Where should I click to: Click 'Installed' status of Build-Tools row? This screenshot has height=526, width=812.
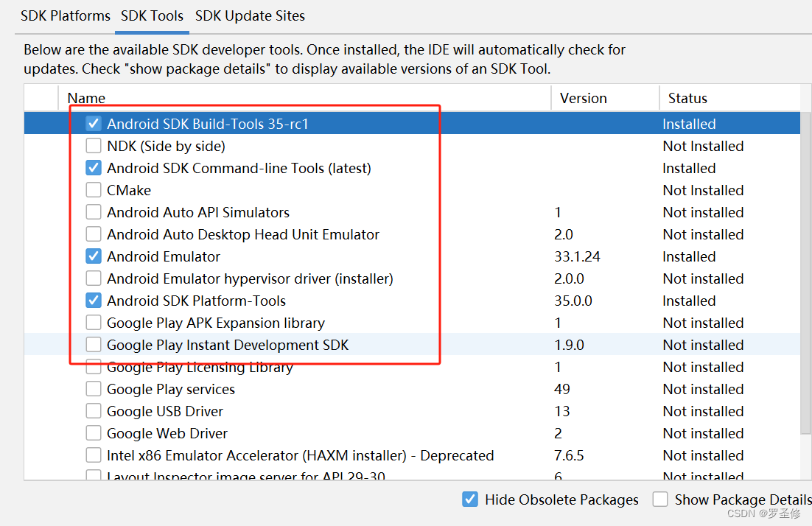689,124
